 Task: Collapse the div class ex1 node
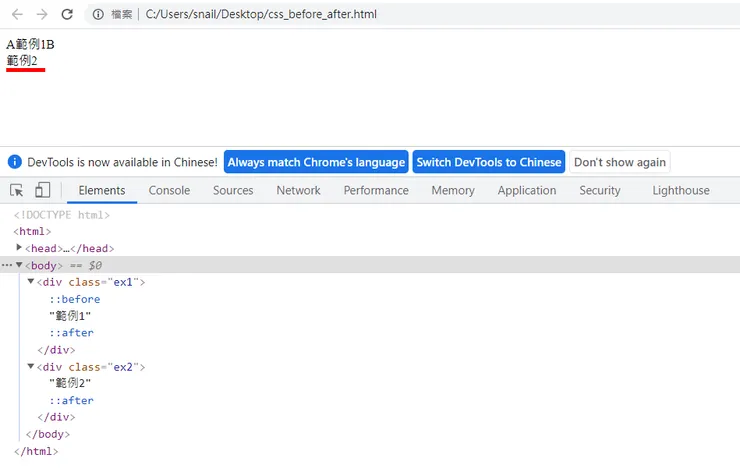[31, 282]
